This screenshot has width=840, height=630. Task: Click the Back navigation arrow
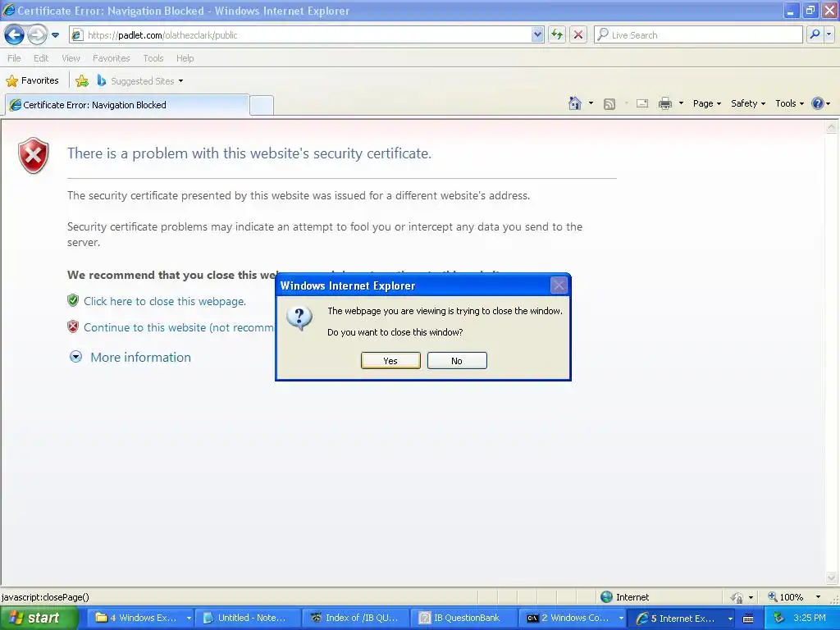point(15,35)
